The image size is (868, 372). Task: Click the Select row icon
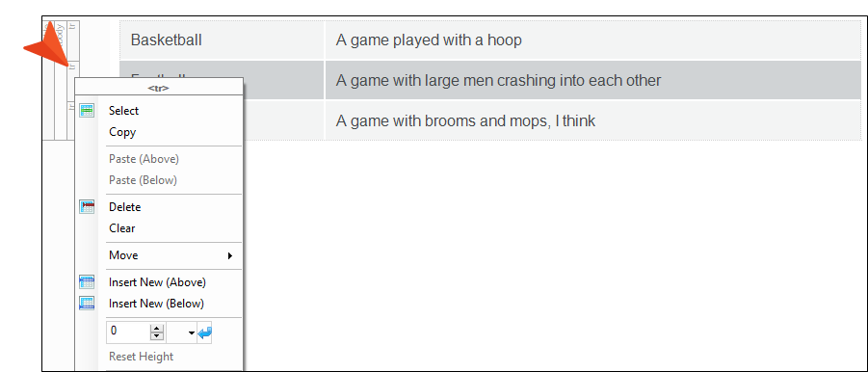pyautogui.click(x=87, y=111)
